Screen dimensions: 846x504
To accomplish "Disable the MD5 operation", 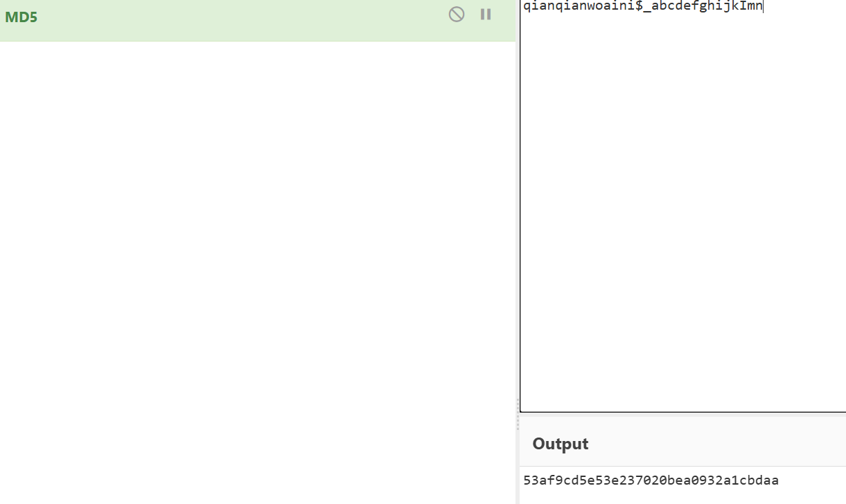I will tap(456, 14).
